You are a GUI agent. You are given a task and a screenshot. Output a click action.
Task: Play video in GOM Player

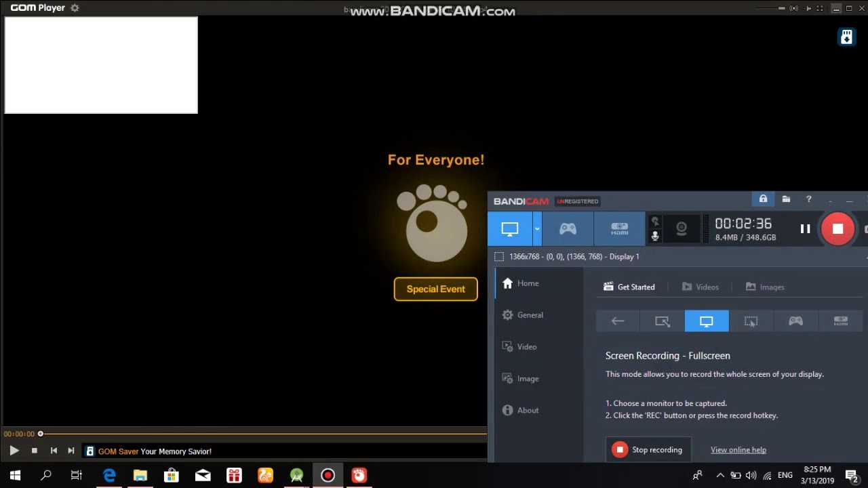(14, 451)
